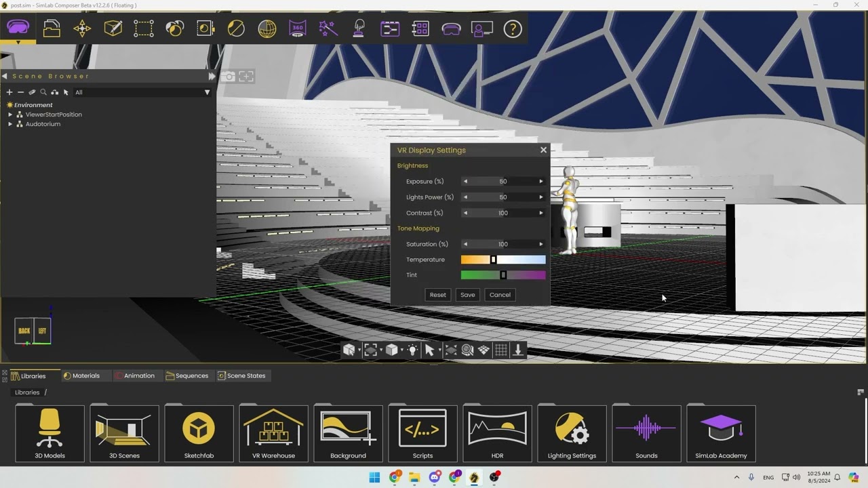
Task: Toggle the grid display in viewport toolbar
Action: tap(501, 350)
